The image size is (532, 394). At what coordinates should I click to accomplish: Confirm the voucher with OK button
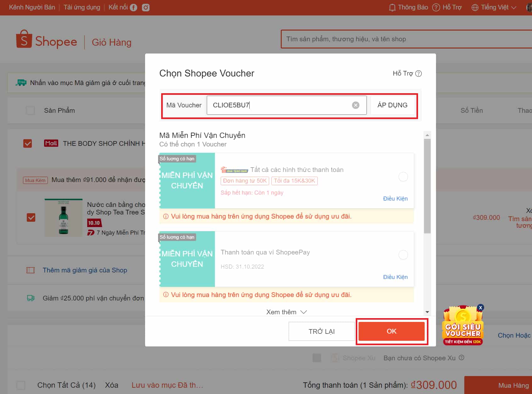pos(391,331)
